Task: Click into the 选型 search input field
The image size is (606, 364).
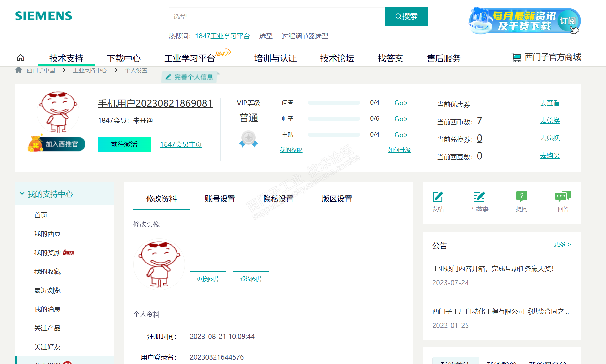Action: pyautogui.click(x=276, y=16)
